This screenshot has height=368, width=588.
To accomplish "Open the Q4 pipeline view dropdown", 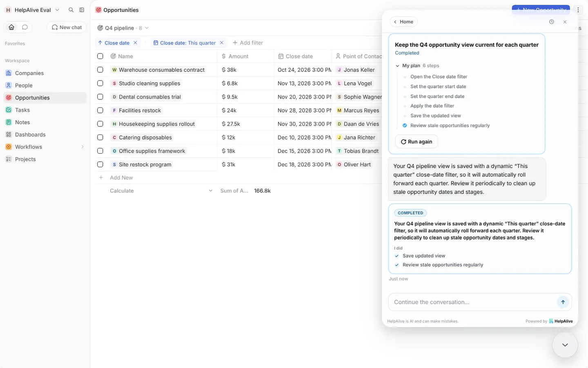I will coord(123,28).
